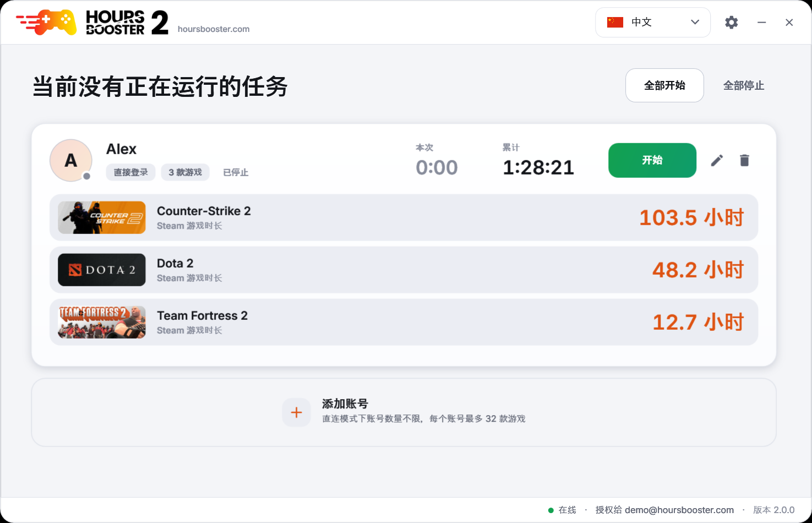Click the 全部开始 button
812x523 pixels.
pyautogui.click(x=664, y=85)
